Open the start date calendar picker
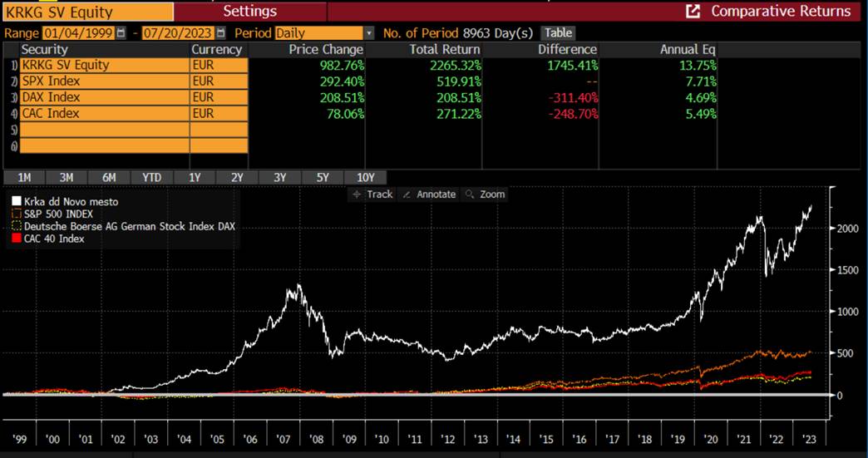868x458 pixels. [x=121, y=33]
